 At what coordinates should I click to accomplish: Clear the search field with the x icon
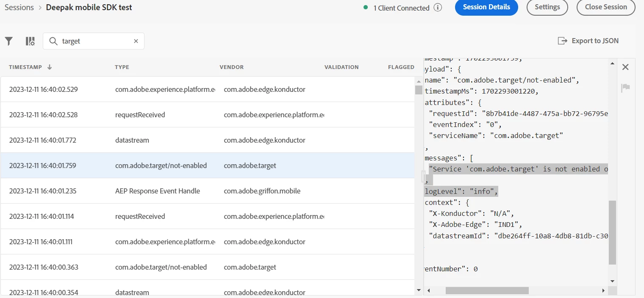[x=136, y=41]
